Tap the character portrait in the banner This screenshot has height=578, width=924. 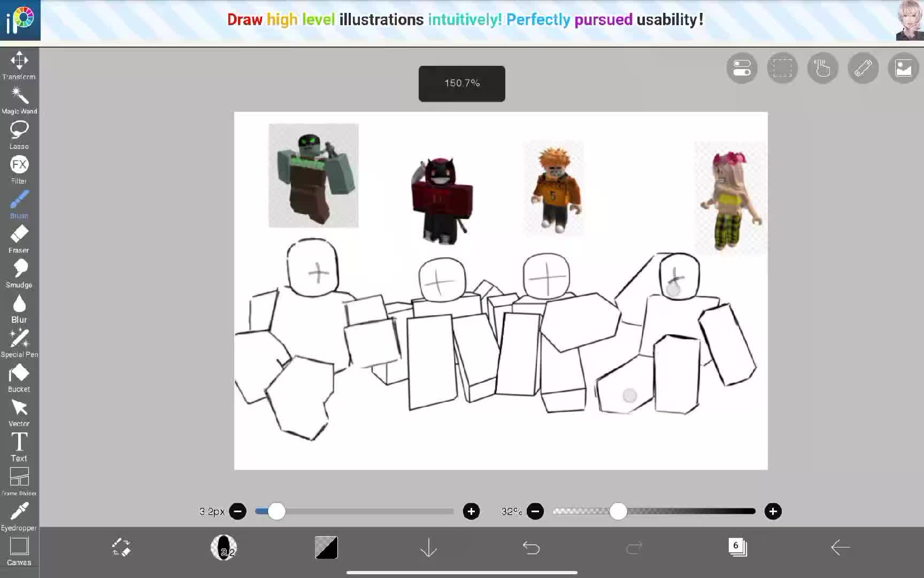910,20
